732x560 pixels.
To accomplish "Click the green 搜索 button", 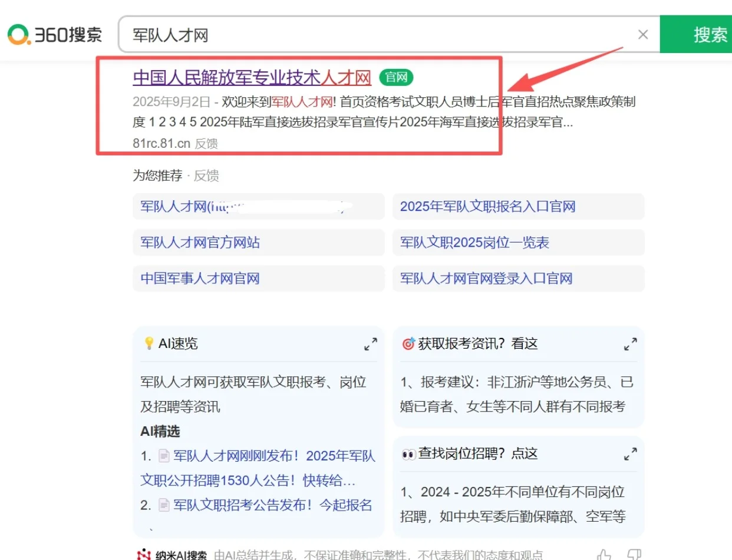I will tap(710, 35).
